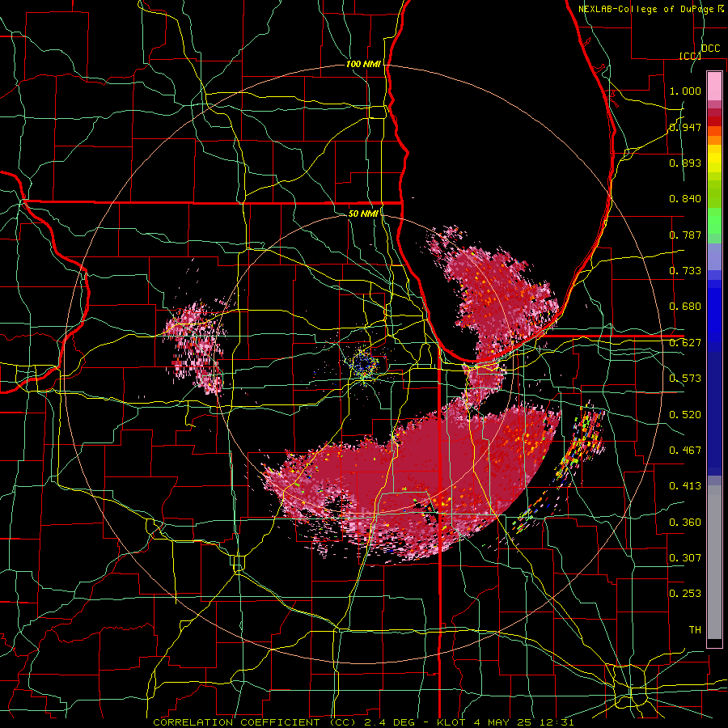Select the 0.680 scale value

coord(685,307)
